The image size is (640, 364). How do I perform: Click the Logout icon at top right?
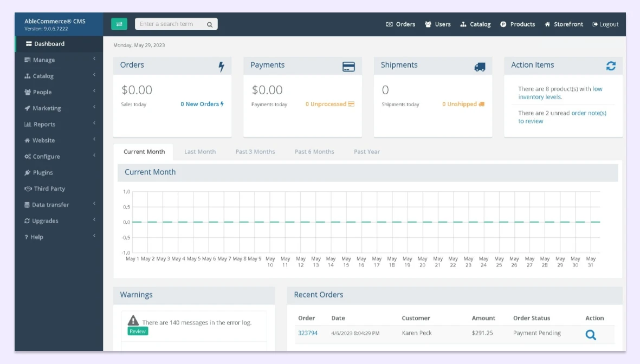point(594,24)
